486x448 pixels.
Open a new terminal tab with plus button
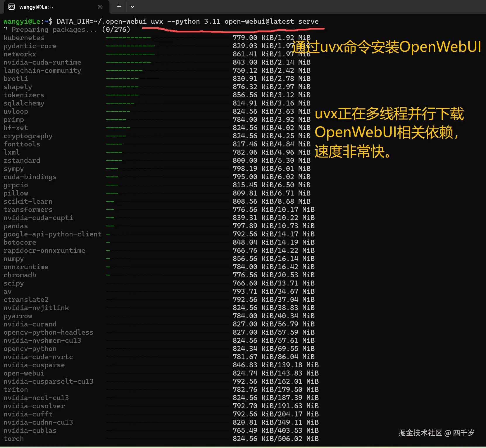click(119, 6)
